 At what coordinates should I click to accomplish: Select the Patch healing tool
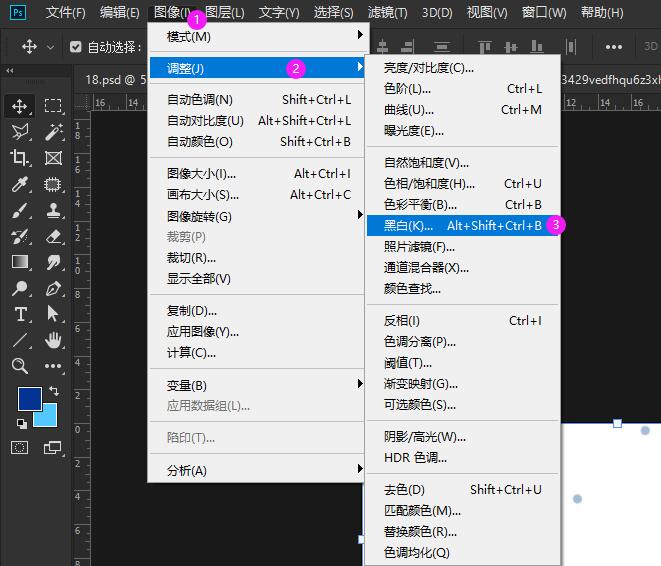(x=53, y=184)
